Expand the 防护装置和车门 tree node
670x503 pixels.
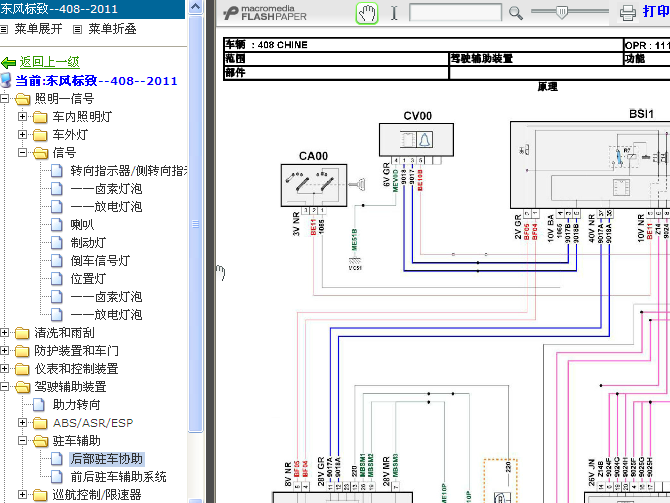click(x=4, y=350)
